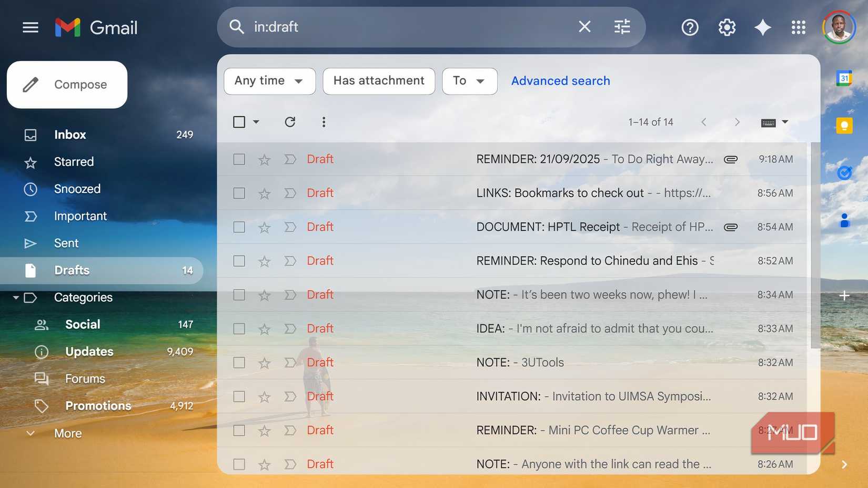The image size is (868, 488).
Task: Collapse the Categories section
Action: click(x=16, y=298)
